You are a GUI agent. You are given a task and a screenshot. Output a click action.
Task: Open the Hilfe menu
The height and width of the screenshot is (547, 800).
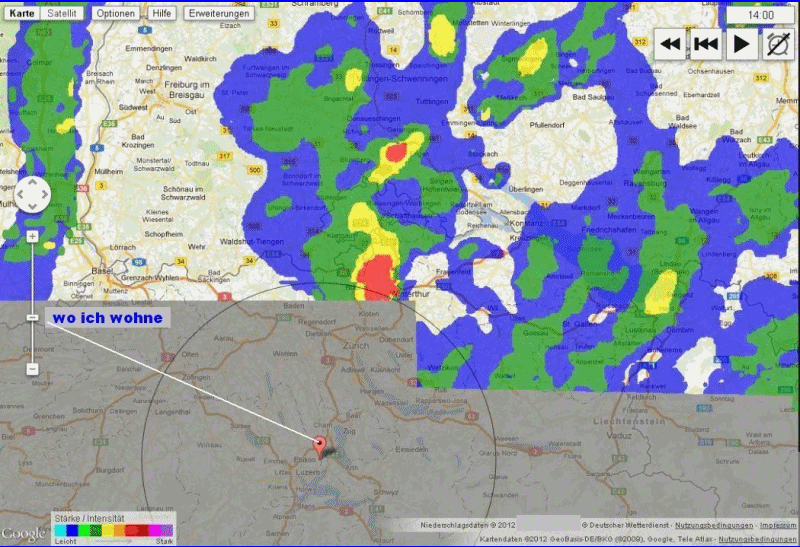pos(162,14)
